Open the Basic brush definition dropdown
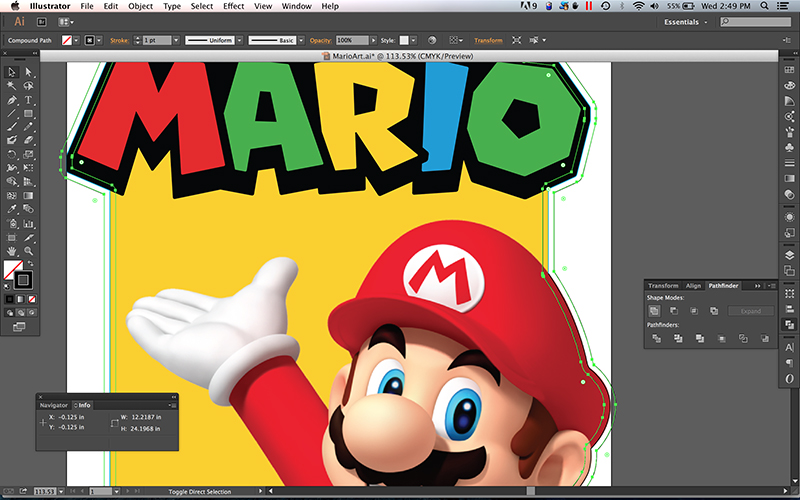800x500 pixels. 302,40
